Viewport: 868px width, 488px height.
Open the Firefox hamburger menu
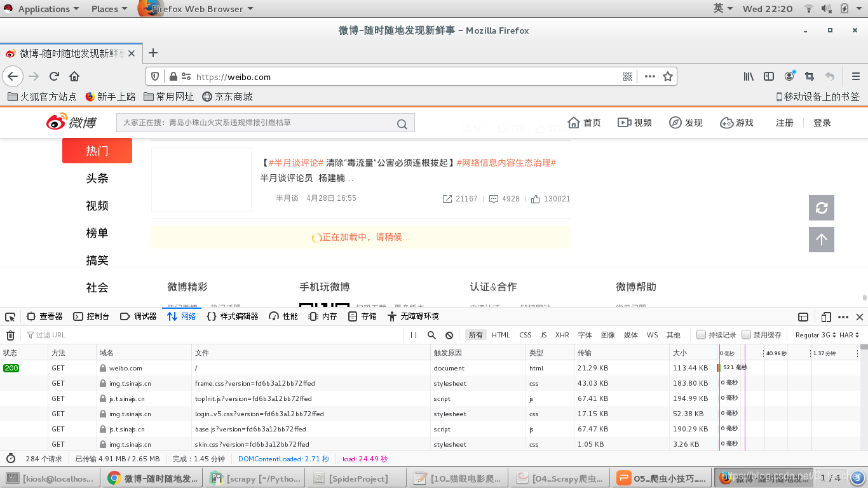click(855, 76)
